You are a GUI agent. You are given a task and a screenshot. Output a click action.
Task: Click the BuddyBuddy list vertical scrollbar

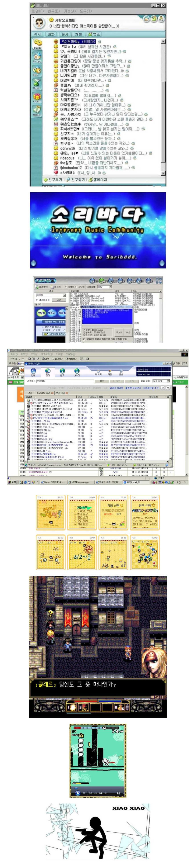[x=164, y=107]
